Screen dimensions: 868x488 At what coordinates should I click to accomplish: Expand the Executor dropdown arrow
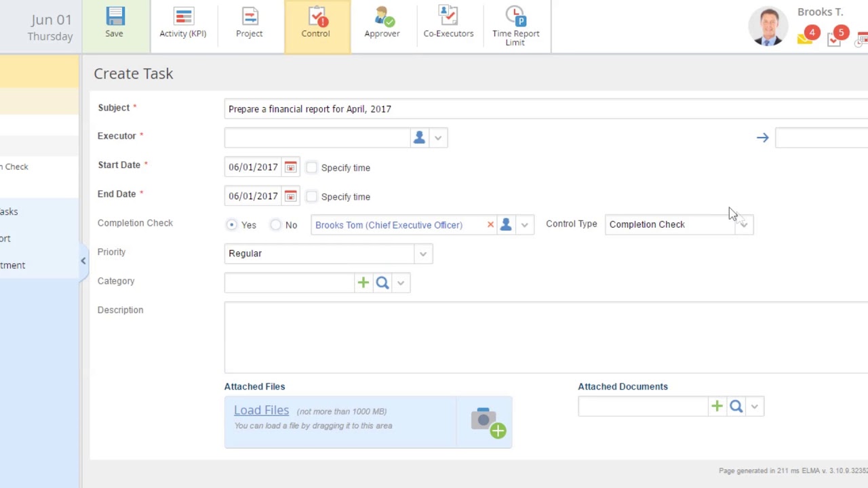pyautogui.click(x=438, y=138)
